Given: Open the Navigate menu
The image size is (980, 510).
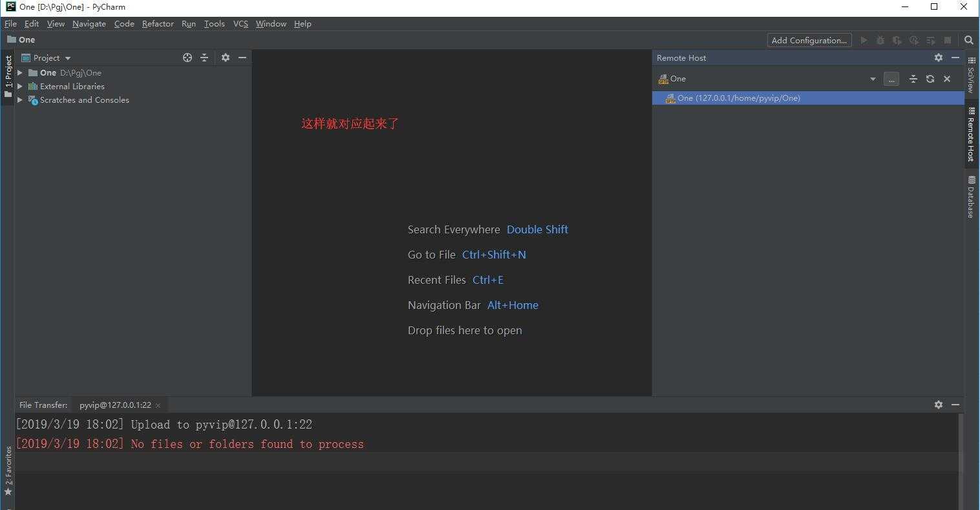Looking at the screenshot, I should (89, 24).
